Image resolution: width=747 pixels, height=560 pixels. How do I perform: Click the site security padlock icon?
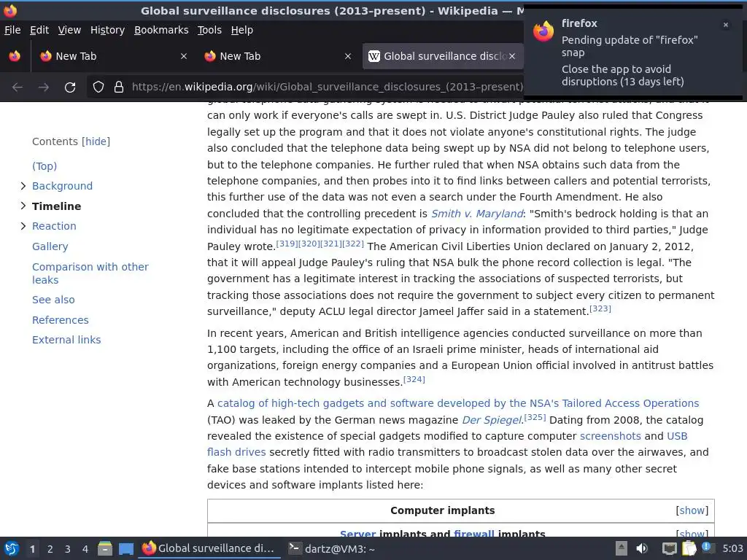click(x=119, y=87)
